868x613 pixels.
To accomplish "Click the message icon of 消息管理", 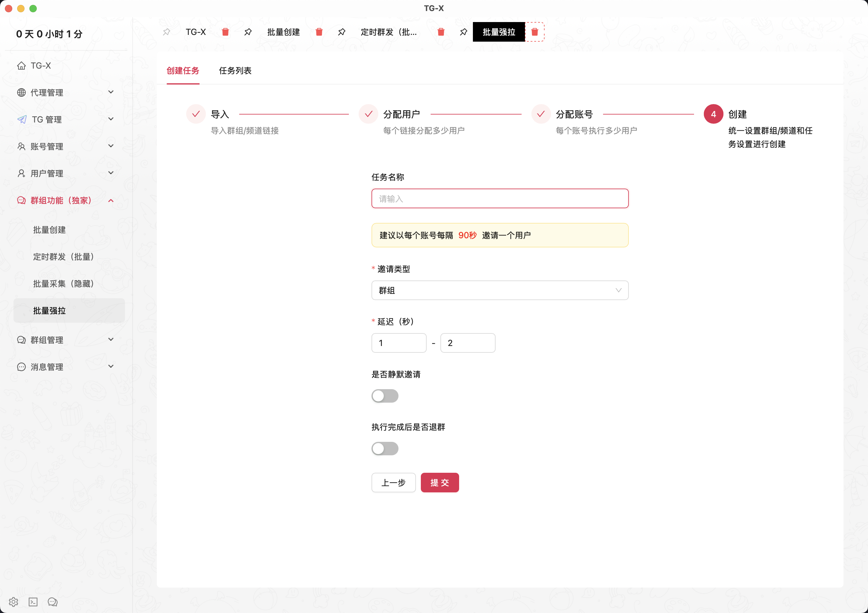I will (x=21, y=367).
